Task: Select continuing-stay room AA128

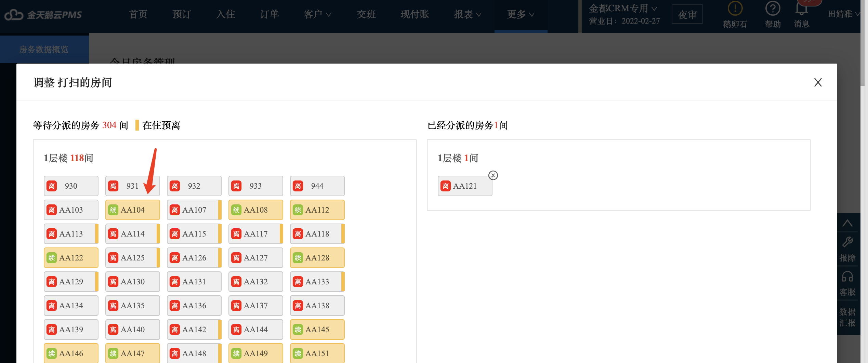Action: point(317,258)
